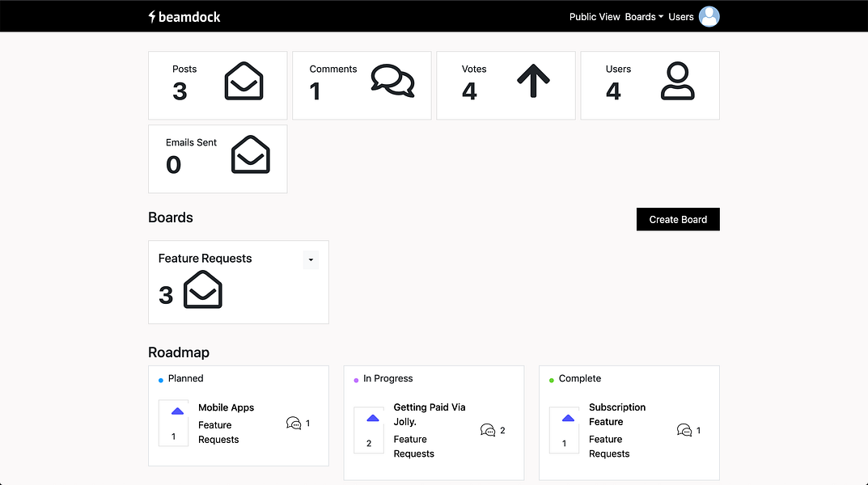This screenshot has height=485, width=868.
Task: Click the Emails Sent label
Action: click(191, 142)
